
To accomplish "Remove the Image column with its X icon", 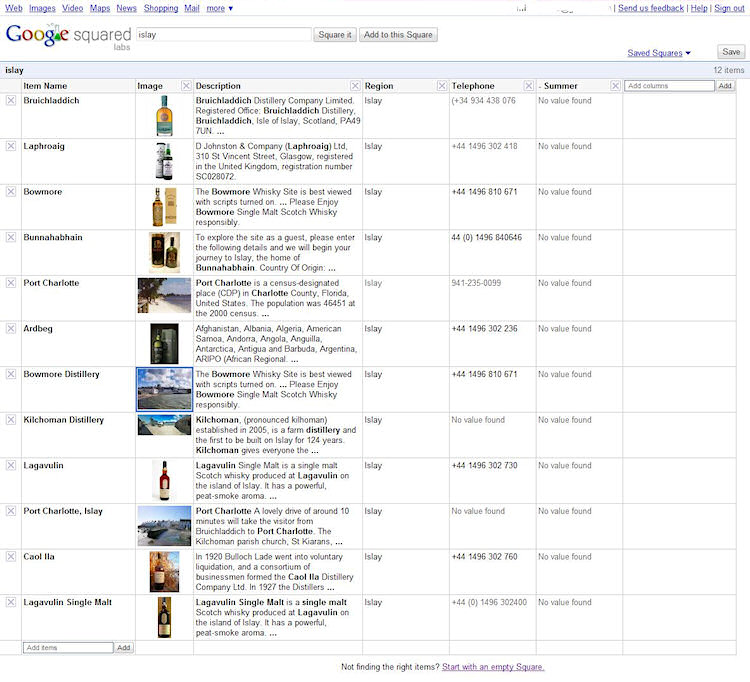I will click(x=186, y=86).
